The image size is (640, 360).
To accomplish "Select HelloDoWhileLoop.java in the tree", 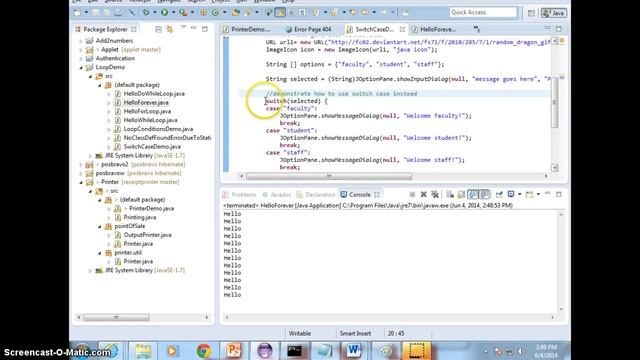I will (154, 94).
